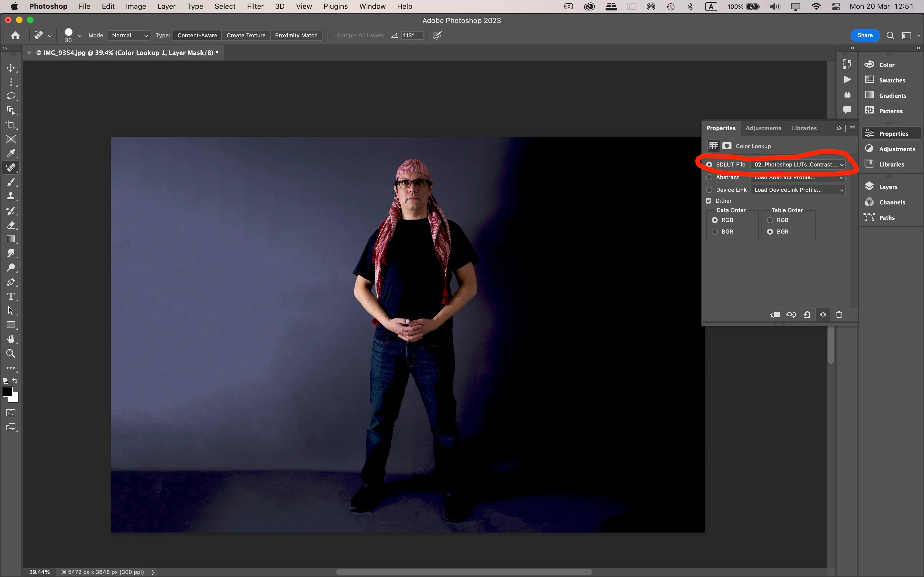Select BGR under Data Order

(715, 232)
